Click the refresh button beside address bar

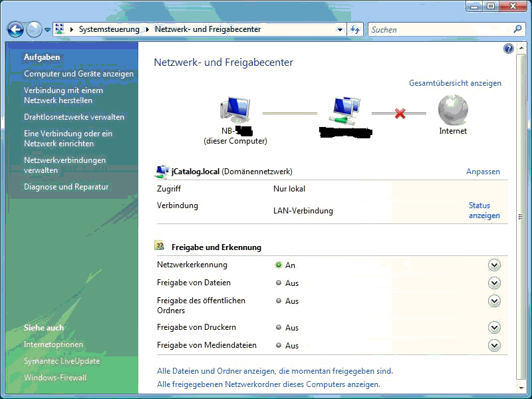click(355, 29)
